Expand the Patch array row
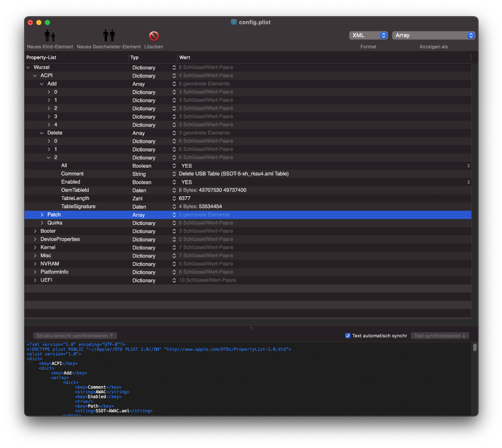Image resolution: width=502 pixels, height=448 pixels. 42,215
